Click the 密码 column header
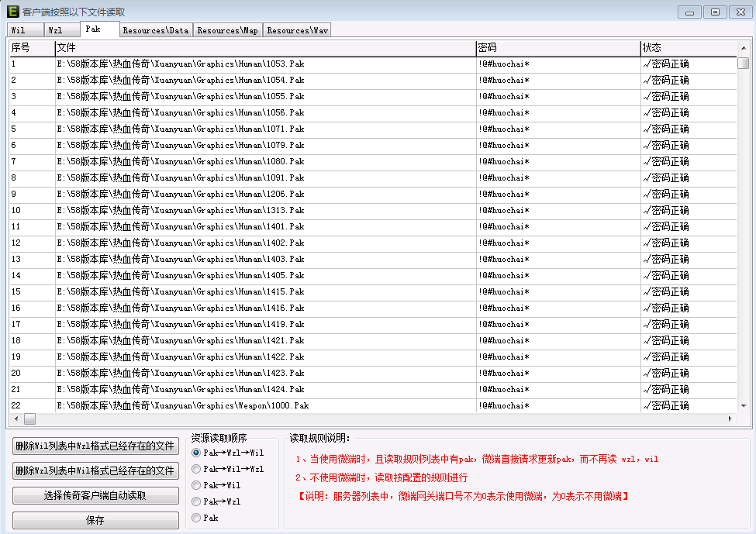756x534 pixels. [x=559, y=48]
